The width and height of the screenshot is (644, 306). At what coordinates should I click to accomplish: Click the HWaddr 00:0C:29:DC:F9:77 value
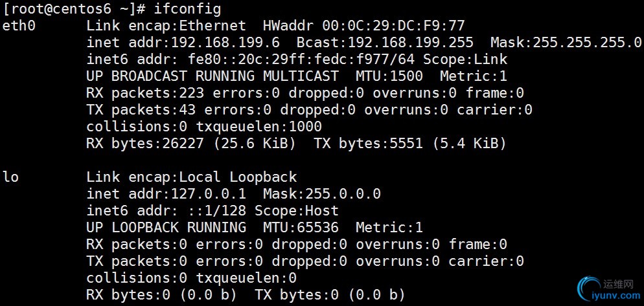[364, 26]
